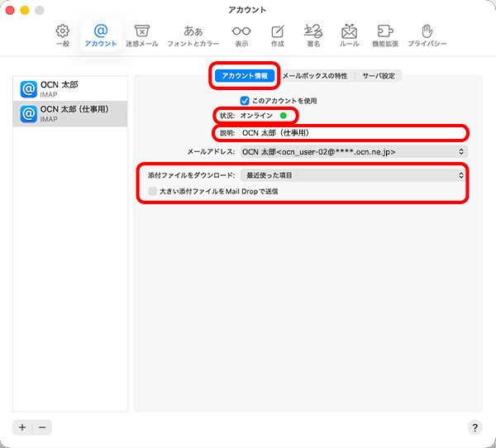Toggle 大きい添付ファイルをMail Dropで送信 checkbox
Screen dimensions: 496x448
[153, 191]
